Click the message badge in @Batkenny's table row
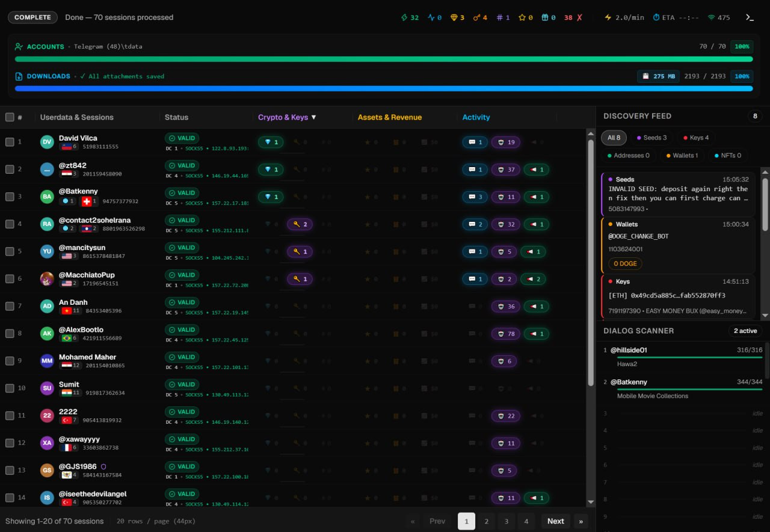This screenshot has height=532, width=770. coord(475,197)
